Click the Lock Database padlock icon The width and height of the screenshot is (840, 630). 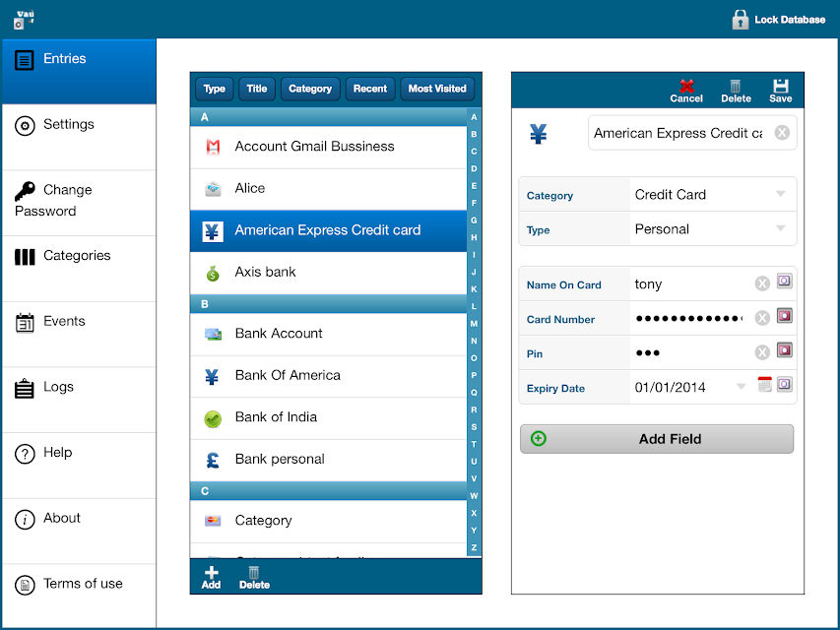[740, 20]
